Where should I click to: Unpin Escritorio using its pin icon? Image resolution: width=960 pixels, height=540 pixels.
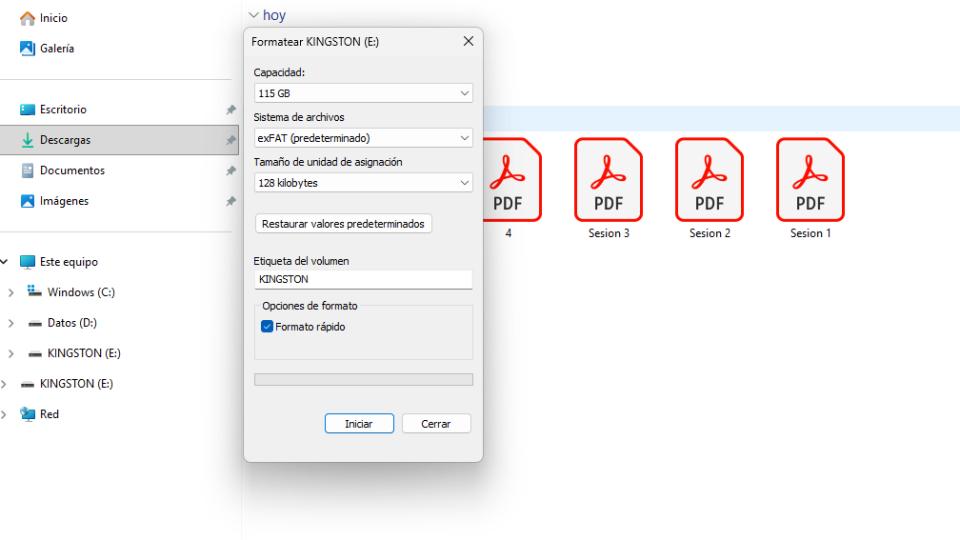coord(231,110)
